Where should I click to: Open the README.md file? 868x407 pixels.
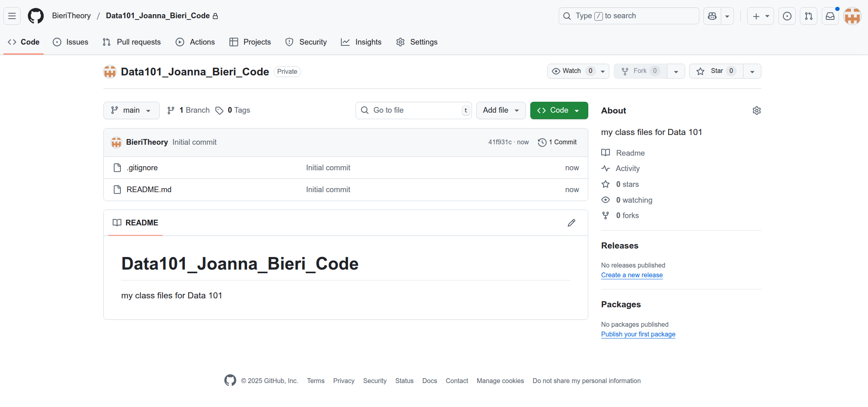pos(149,190)
